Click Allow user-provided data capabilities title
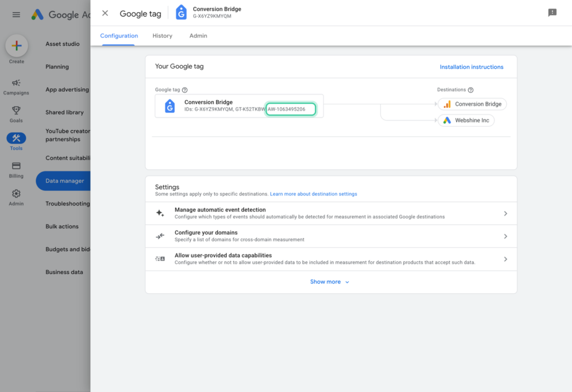The width and height of the screenshot is (572, 392). pyautogui.click(x=223, y=255)
